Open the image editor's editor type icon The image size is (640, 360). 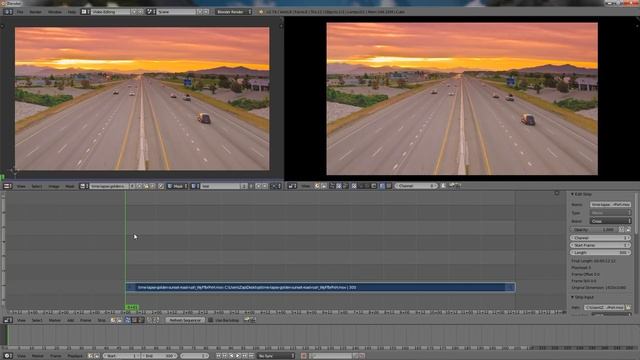point(7,186)
